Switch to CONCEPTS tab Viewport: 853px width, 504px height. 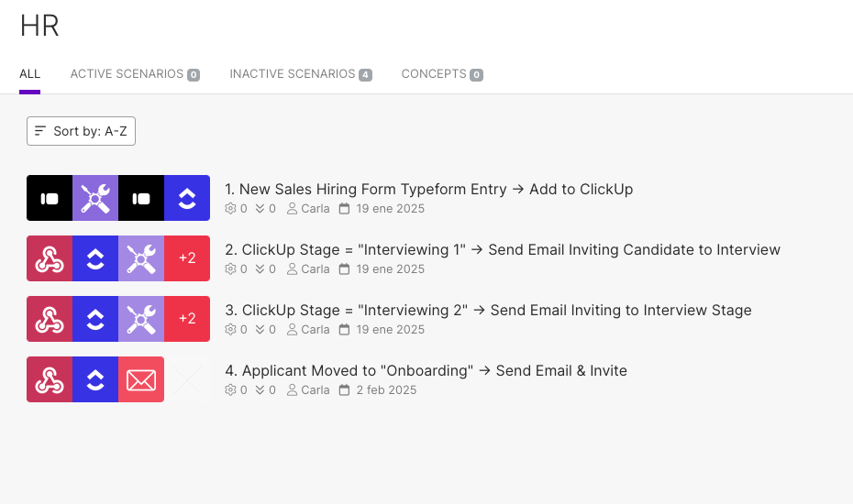[x=442, y=74]
